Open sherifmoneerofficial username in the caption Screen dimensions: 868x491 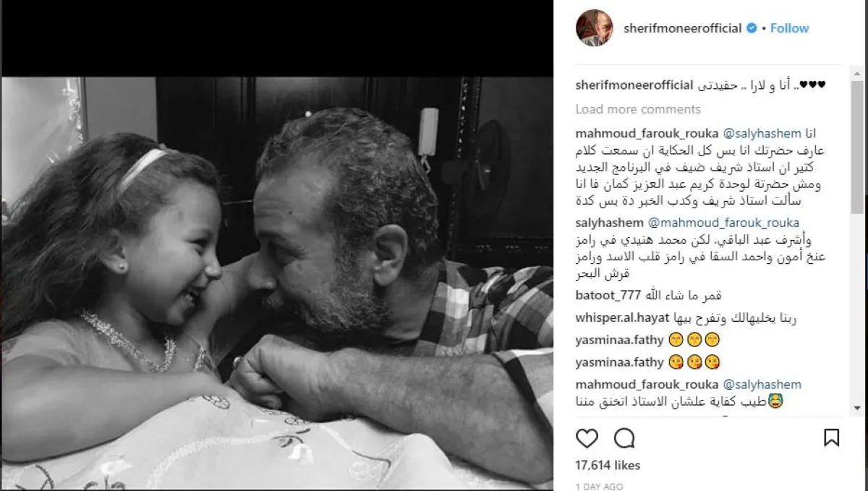(x=634, y=85)
